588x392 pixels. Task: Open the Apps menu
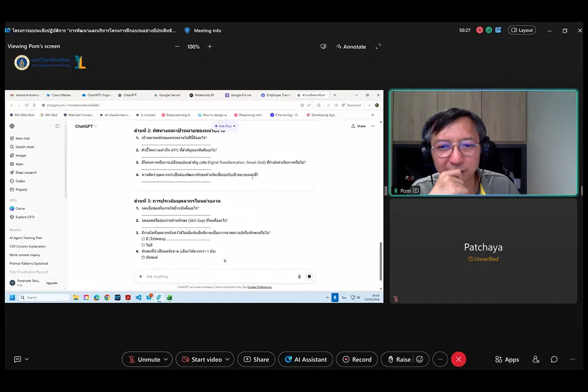507,359
